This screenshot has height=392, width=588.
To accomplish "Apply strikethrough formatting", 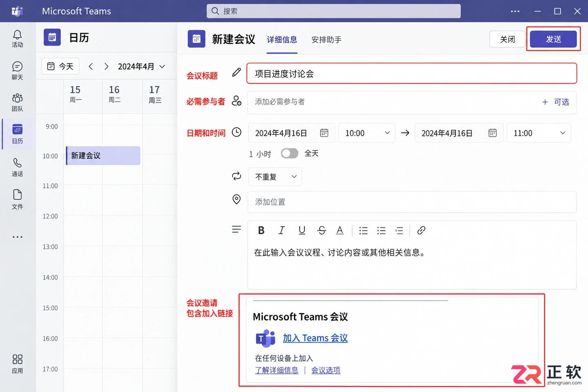I will click(322, 230).
